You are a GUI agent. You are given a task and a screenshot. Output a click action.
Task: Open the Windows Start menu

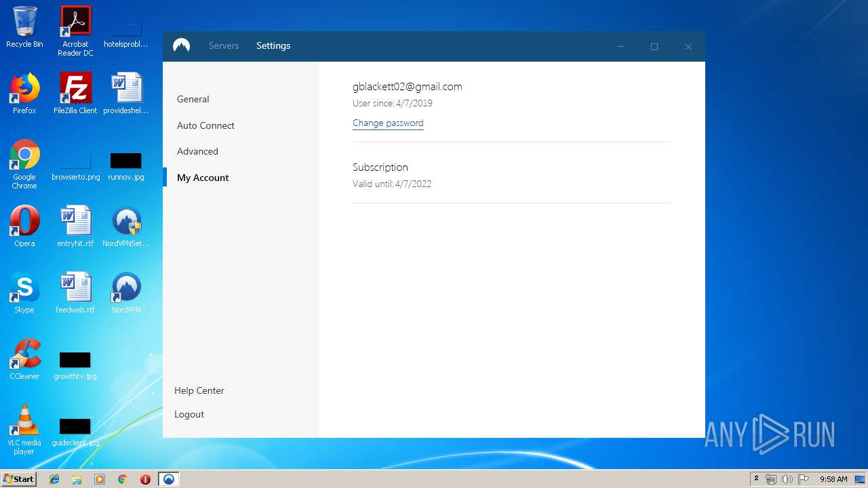pyautogui.click(x=19, y=479)
